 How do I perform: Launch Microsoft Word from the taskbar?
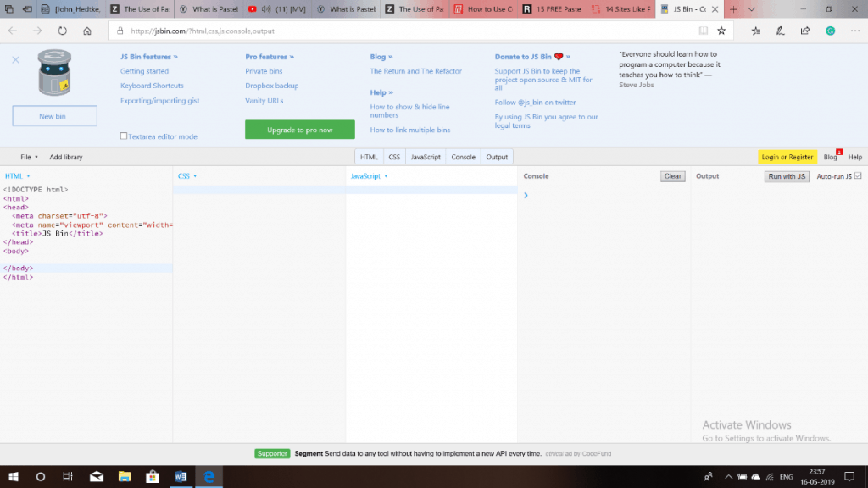click(x=181, y=477)
